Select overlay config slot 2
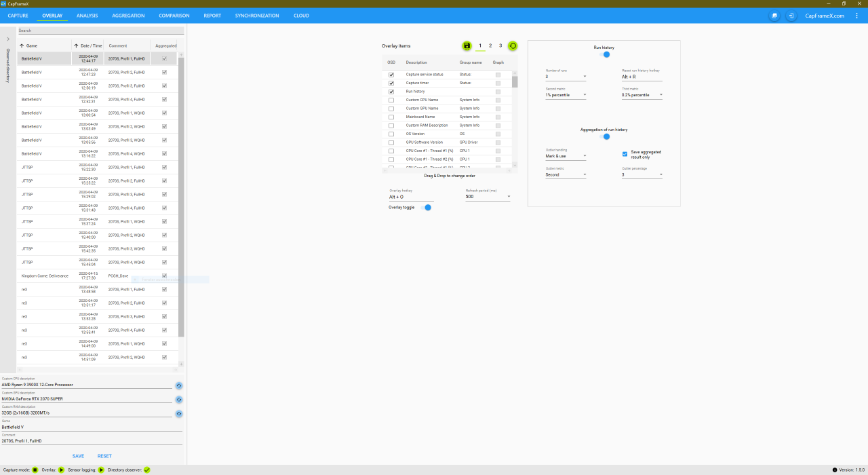The image size is (868, 475). 490,45
